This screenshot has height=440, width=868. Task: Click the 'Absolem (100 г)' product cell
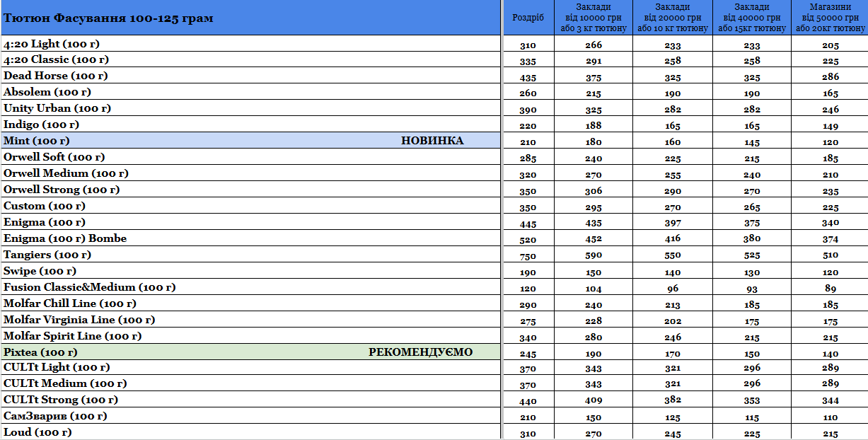(250, 92)
